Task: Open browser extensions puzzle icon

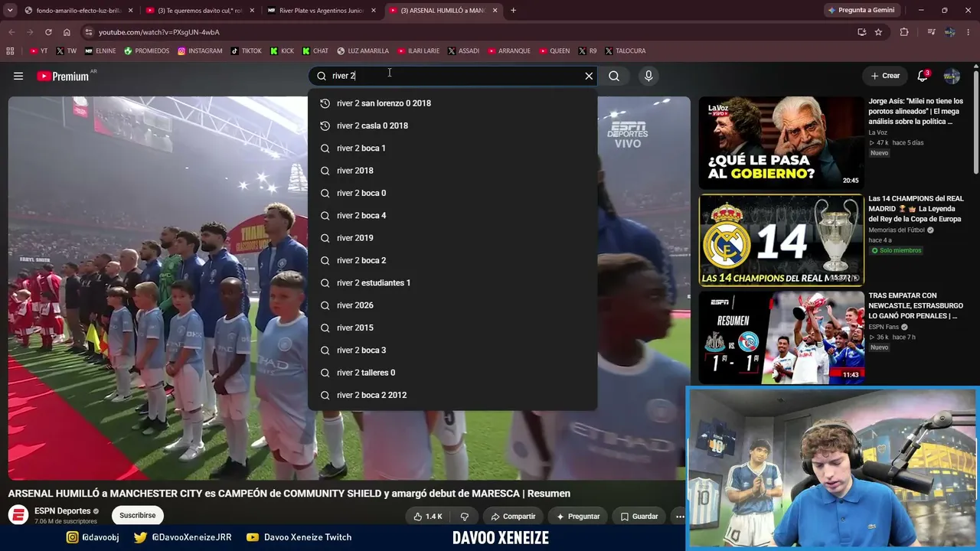Action: [904, 32]
